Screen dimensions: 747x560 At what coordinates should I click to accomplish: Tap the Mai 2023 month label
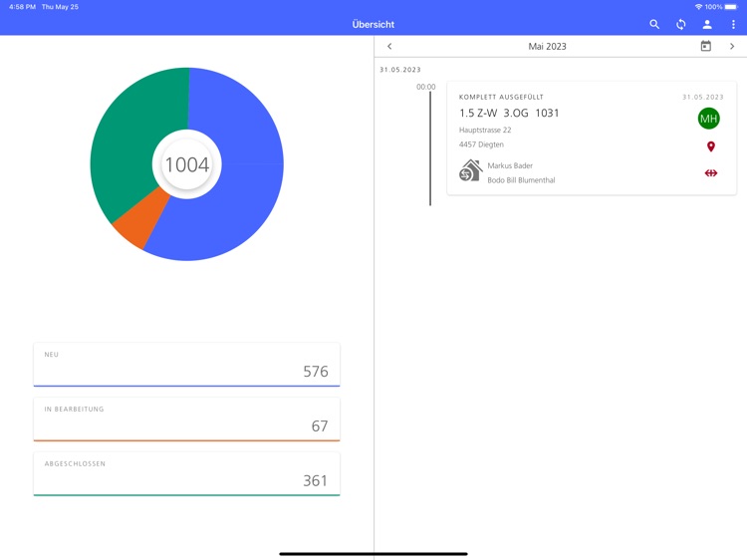click(547, 46)
